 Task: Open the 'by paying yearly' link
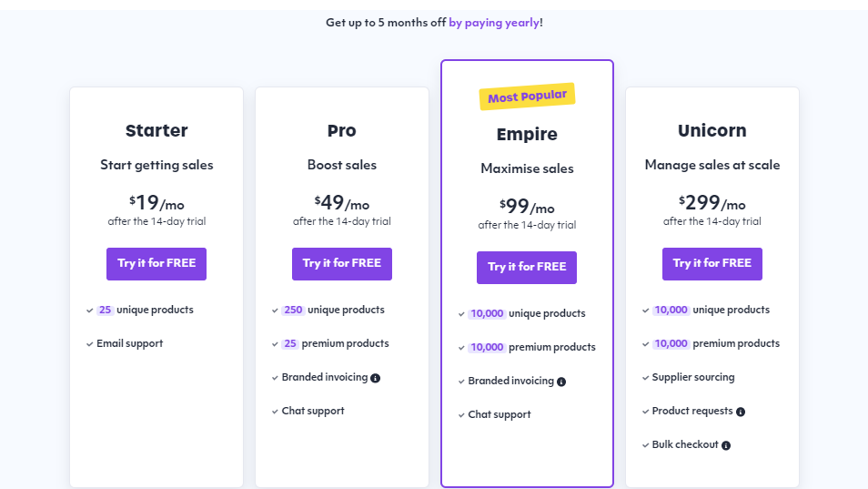(494, 23)
